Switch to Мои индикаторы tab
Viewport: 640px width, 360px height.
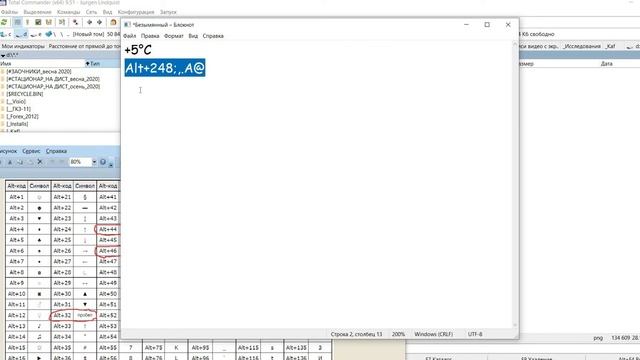point(23,47)
